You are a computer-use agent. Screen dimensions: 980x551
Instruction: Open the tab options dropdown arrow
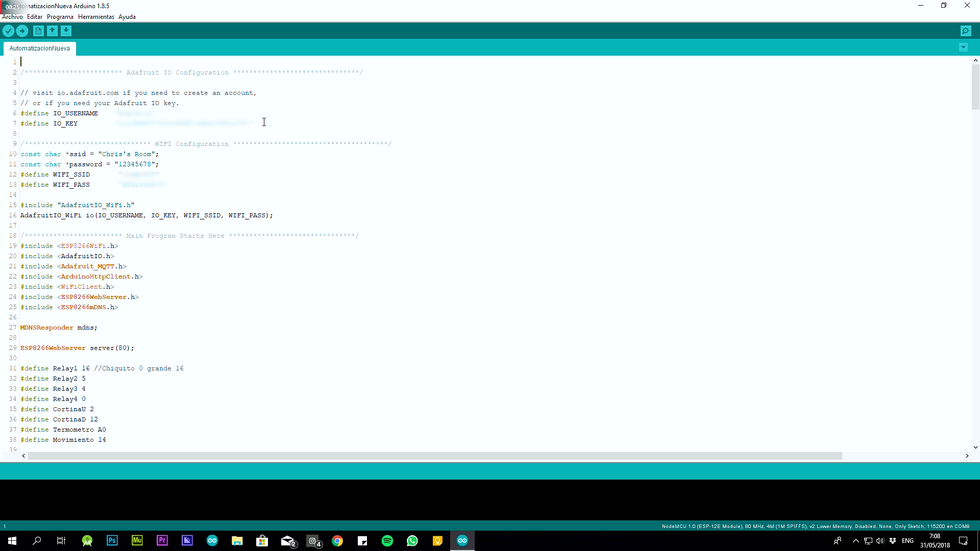963,47
